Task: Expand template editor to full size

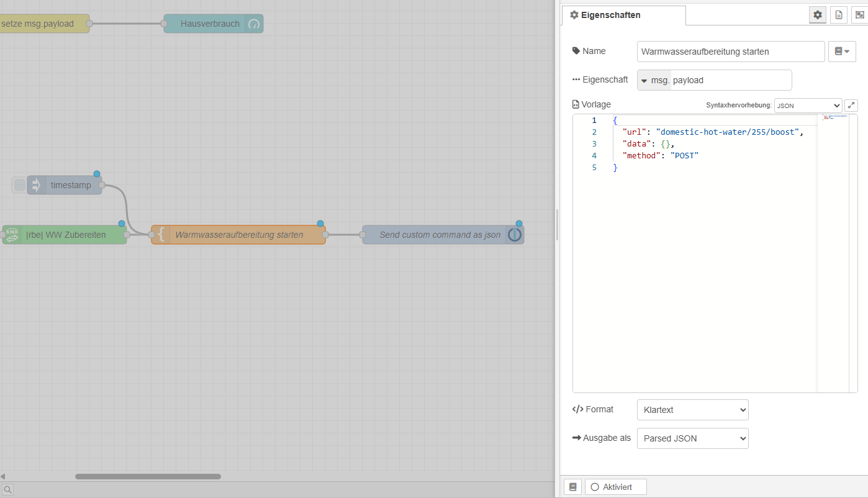Action: (851, 106)
